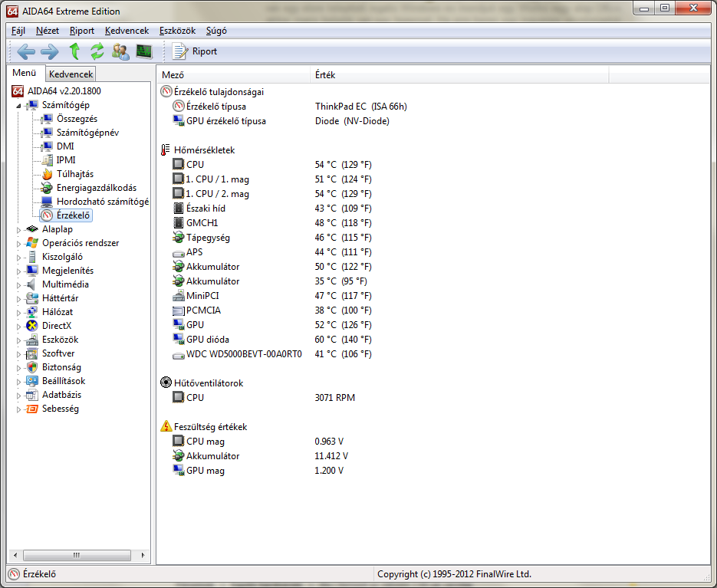Click the tree panel horizontal scrollbar thumb
The image size is (717, 588).
tap(77, 555)
